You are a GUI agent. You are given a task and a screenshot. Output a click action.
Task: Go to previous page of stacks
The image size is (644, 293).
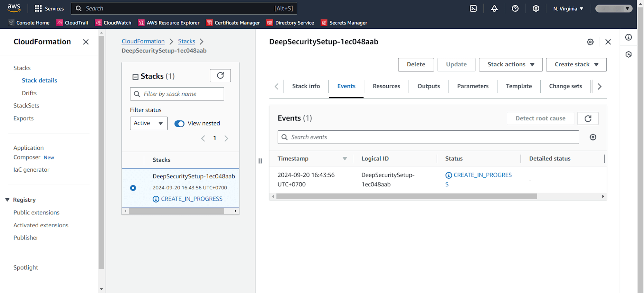[203, 138]
